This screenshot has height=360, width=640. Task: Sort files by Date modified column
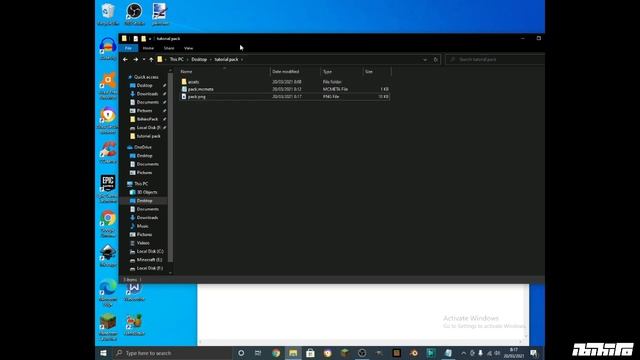(295, 72)
